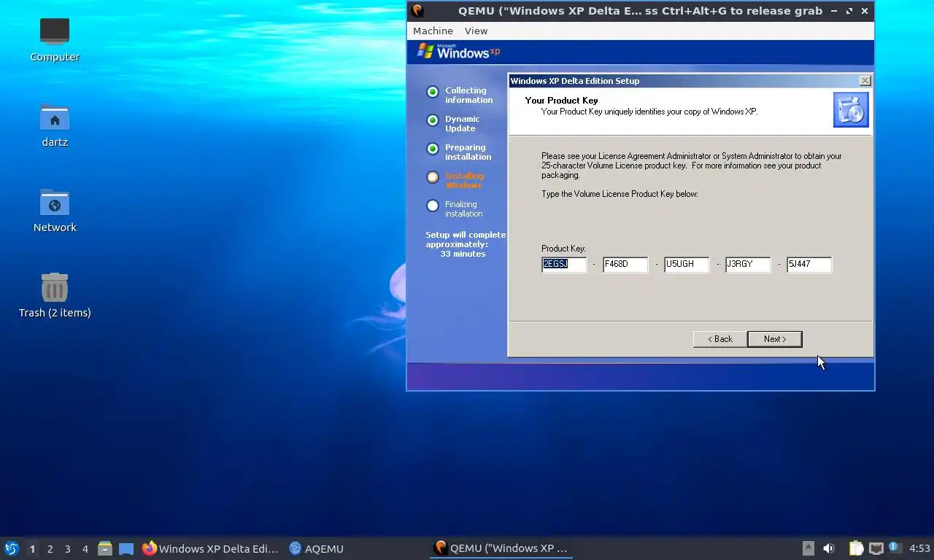The height and width of the screenshot is (560, 934).
Task: Open the network status tray icon
Action: [x=876, y=548]
